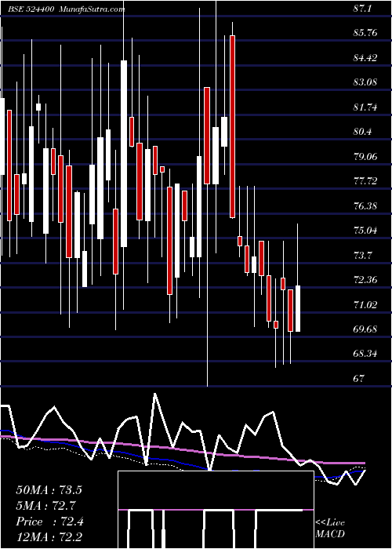
Task: Click the 85.76 price axis label
Action: click(365, 33)
